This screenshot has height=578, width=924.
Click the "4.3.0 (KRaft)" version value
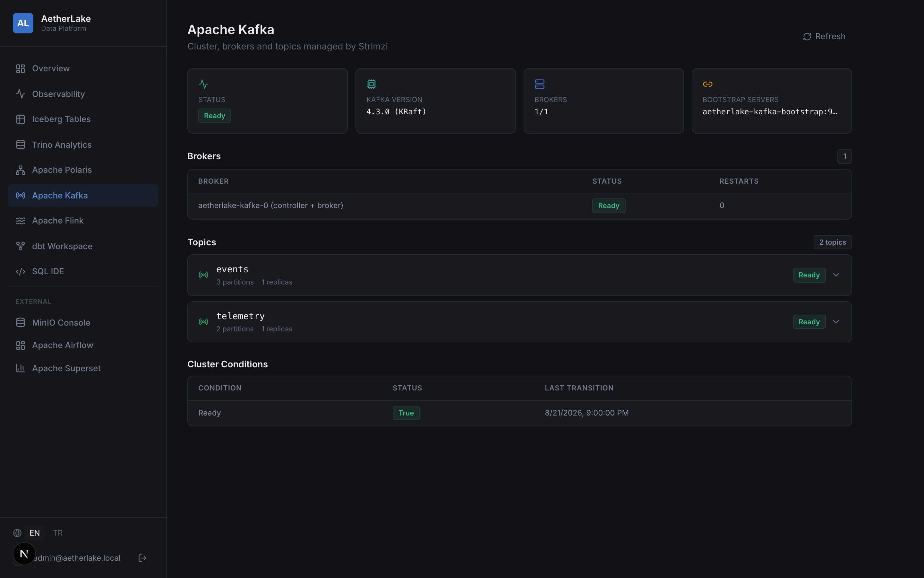pos(396,112)
